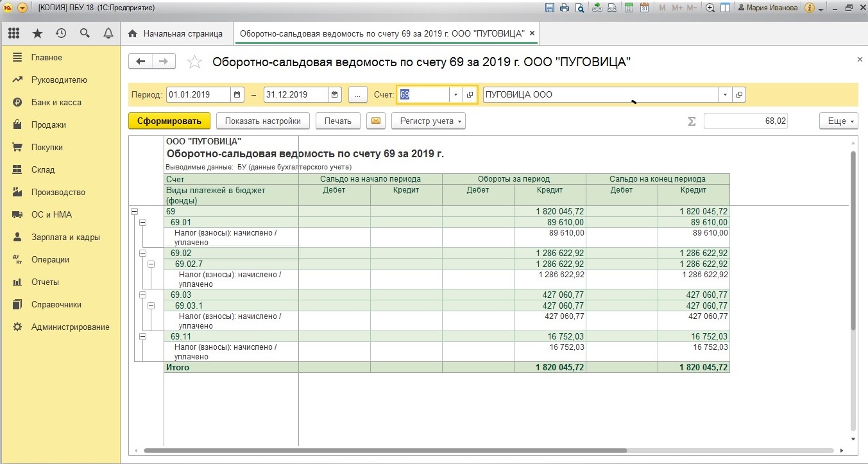
Task: Open Notifications bell icon
Action: click(108, 33)
